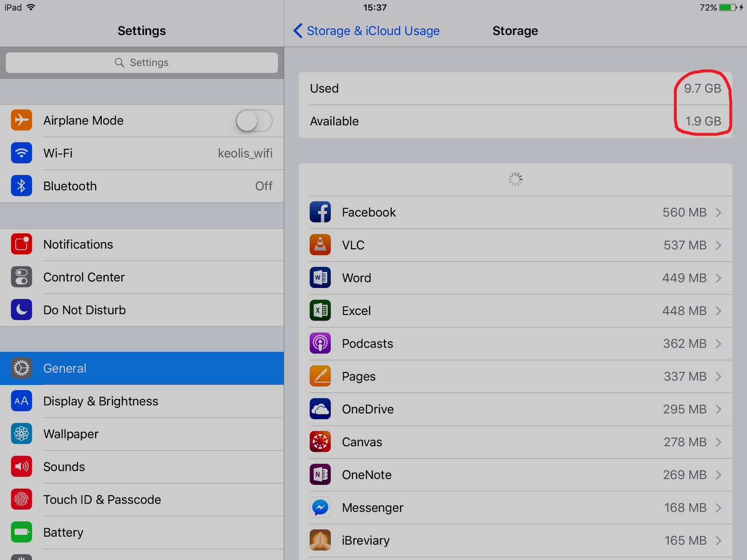
Task: Select the Canvas 278 MB size
Action: 685,442
